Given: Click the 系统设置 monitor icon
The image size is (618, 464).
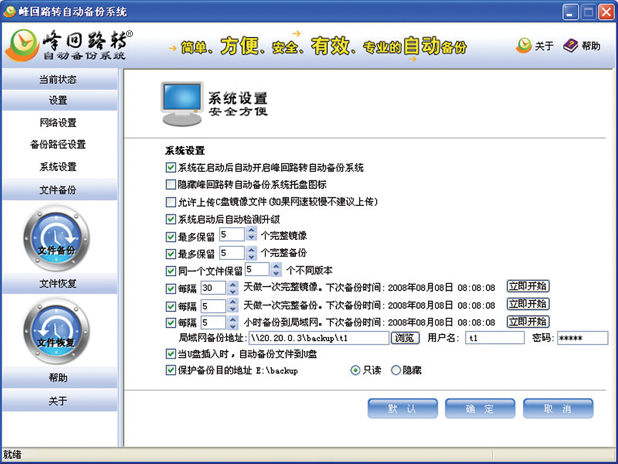Looking at the screenshot, I should pos(182,104).
